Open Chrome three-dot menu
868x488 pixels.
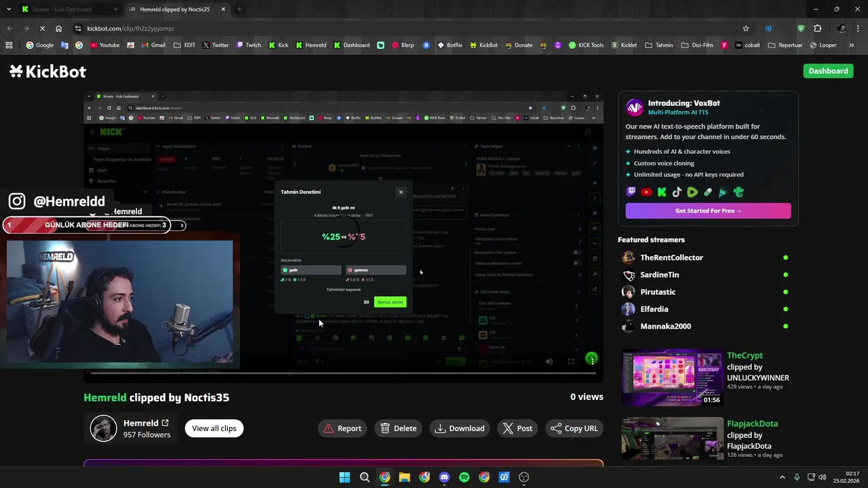859,28
